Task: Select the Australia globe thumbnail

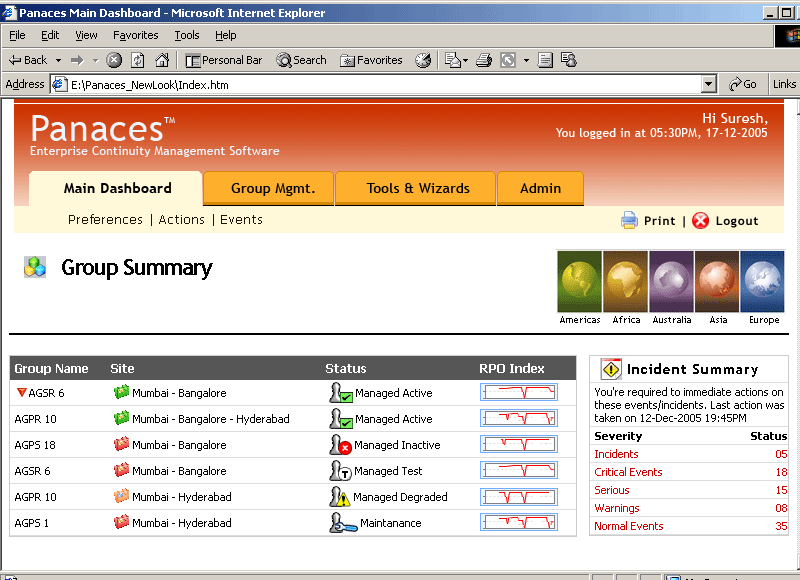Action: click(x=671, y=281)
